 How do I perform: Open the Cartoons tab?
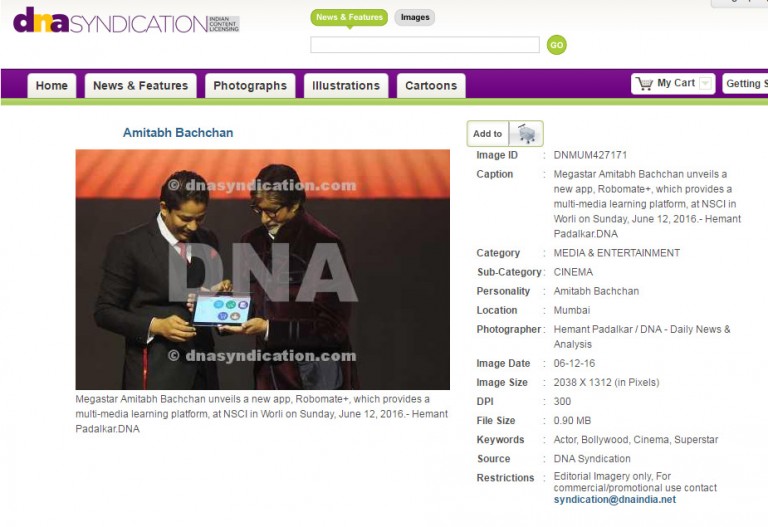pos(431,86)
